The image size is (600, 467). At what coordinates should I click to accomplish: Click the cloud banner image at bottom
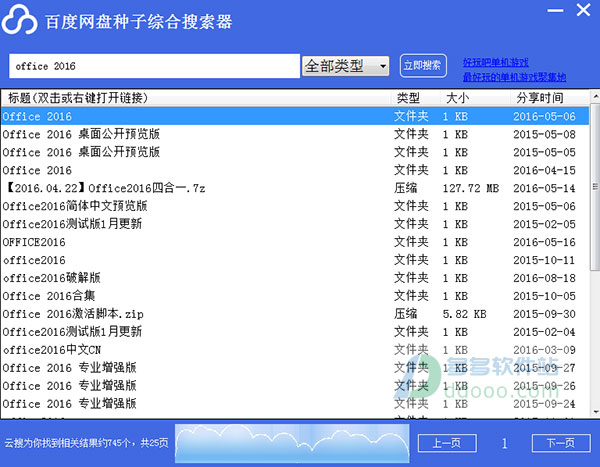(x=292, y=443)
